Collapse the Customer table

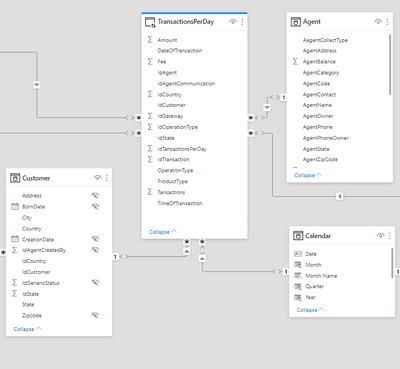[27, 329]
